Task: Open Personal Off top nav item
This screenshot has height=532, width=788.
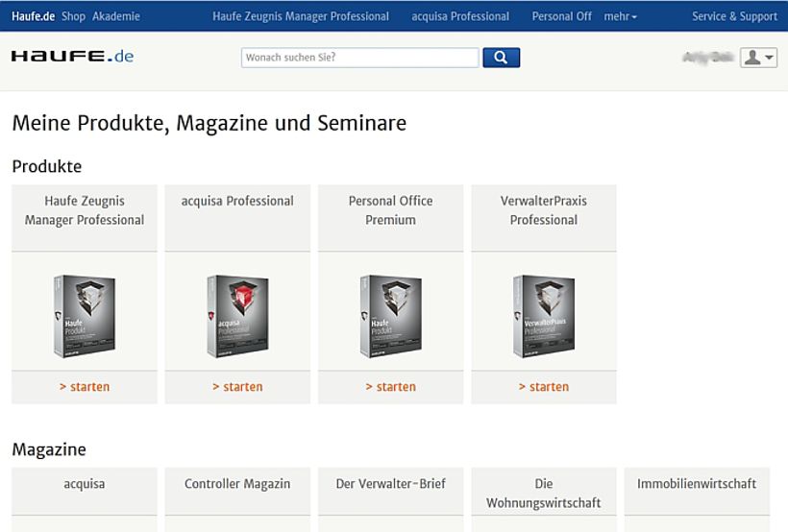Action: tap(562, 16)
